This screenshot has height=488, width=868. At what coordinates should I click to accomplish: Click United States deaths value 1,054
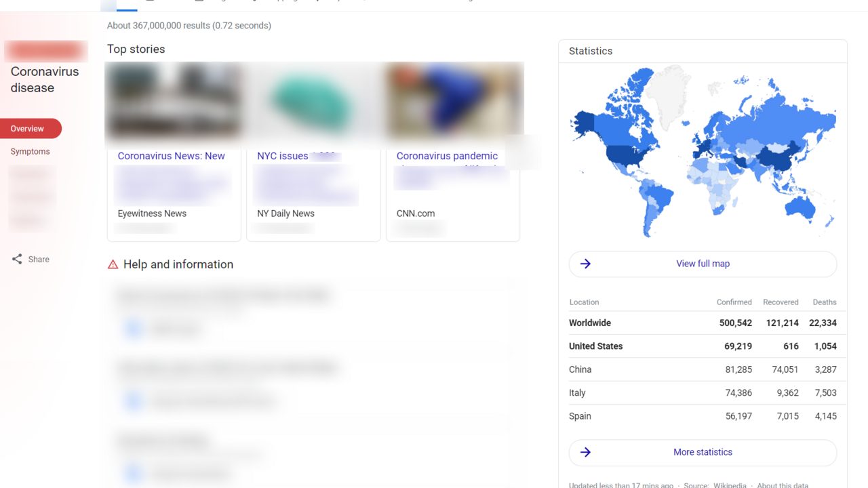point(825,346)
